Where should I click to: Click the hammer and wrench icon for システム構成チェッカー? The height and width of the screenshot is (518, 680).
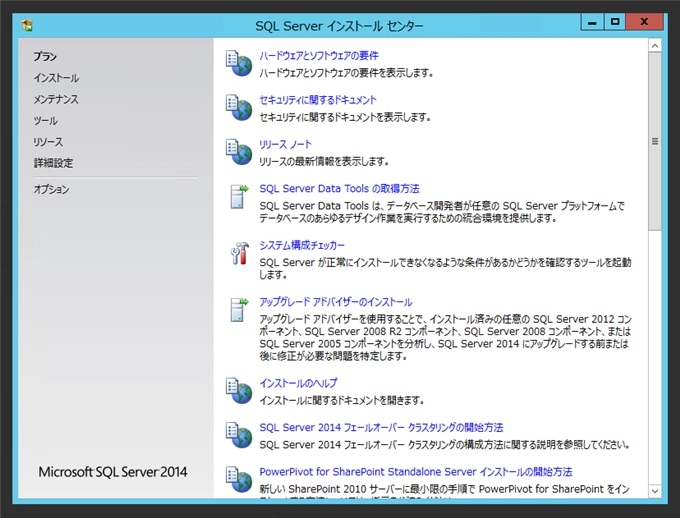click(x=239, y=253)
